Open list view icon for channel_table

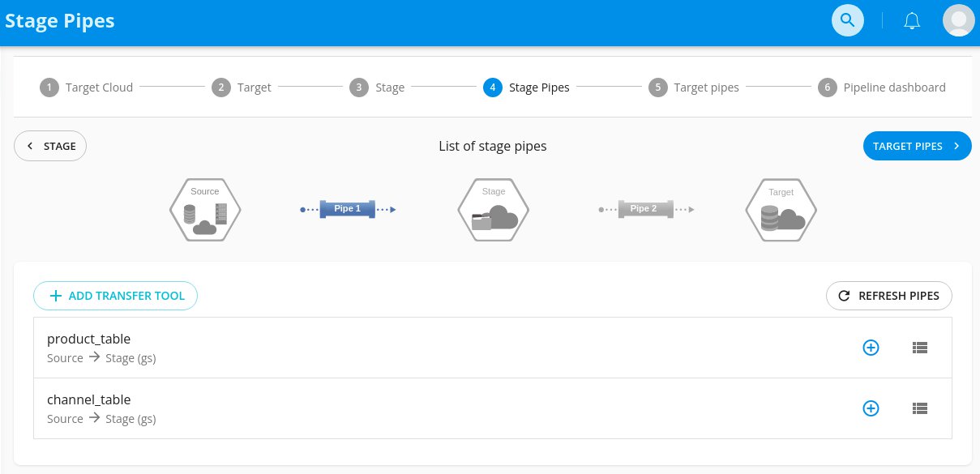(x=919, y=408)
